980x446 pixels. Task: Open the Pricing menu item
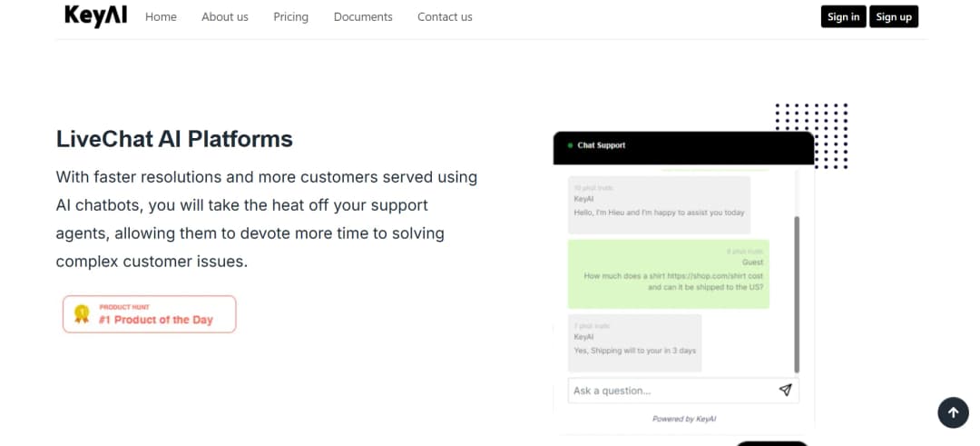click(x=290, y=17)
